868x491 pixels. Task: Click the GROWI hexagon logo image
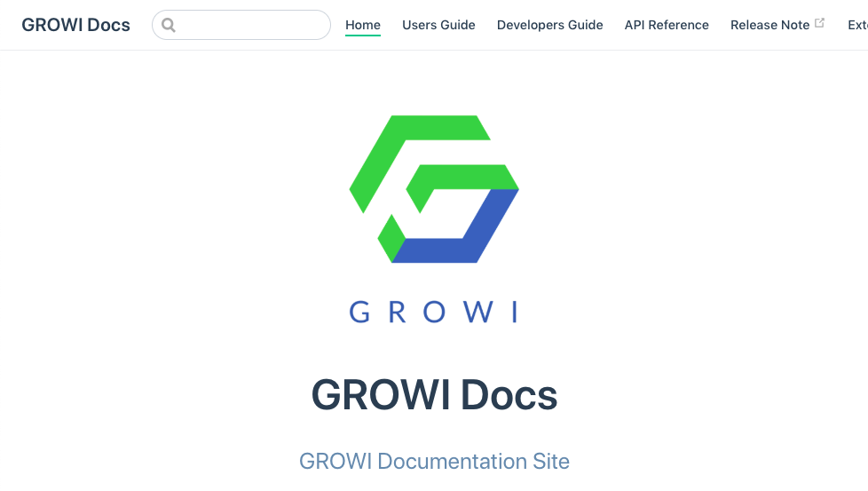(434, 189)
